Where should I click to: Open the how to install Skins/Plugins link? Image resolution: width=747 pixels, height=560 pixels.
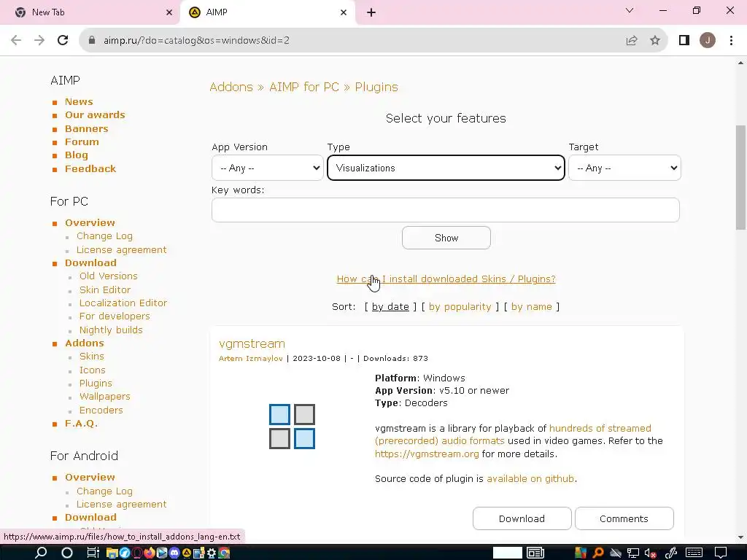pos(446,279)
